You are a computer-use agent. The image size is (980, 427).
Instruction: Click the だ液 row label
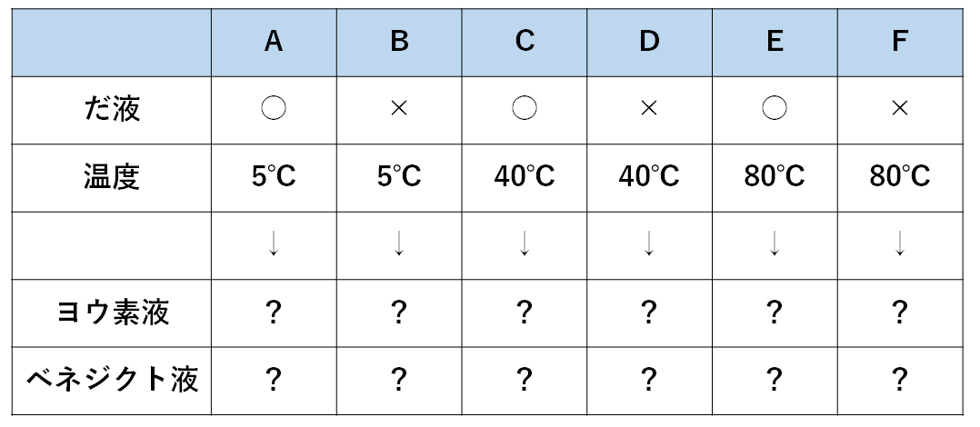[x=111, y=109]
